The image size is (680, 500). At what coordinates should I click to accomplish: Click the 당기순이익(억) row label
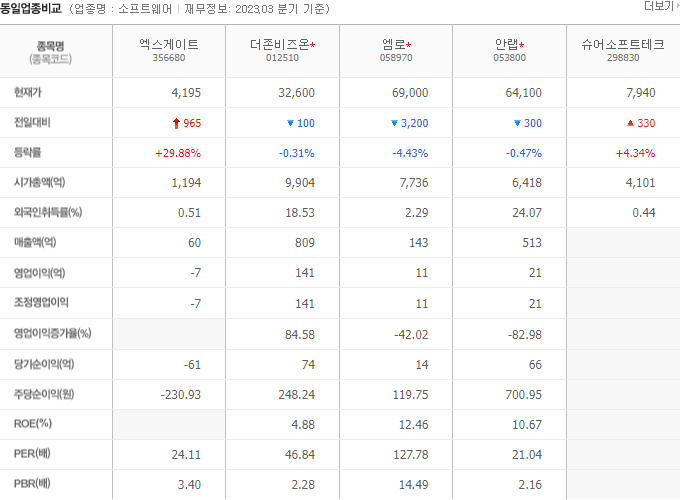pos(44,364)
